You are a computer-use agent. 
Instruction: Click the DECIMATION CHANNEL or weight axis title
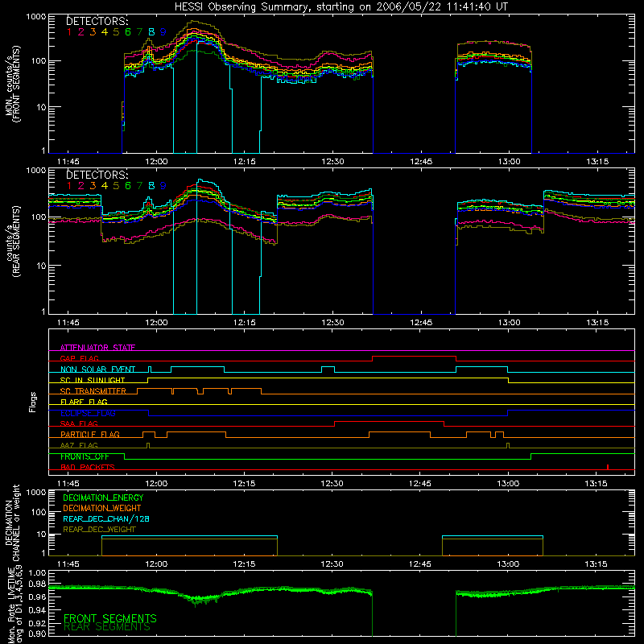12,522
